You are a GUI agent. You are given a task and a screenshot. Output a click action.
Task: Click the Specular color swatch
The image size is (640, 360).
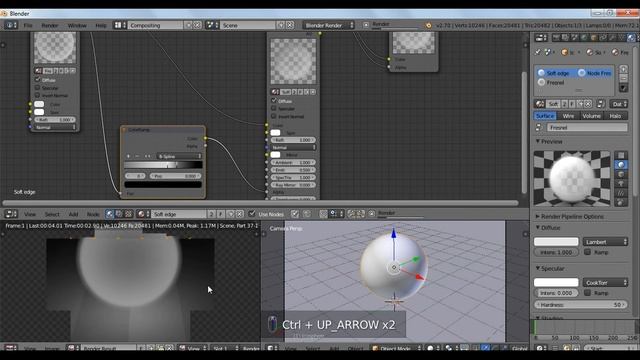click(x=556, y=282)
